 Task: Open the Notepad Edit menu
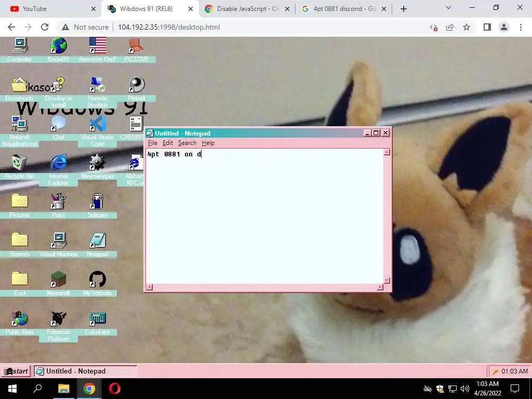[x=168, y=143]
